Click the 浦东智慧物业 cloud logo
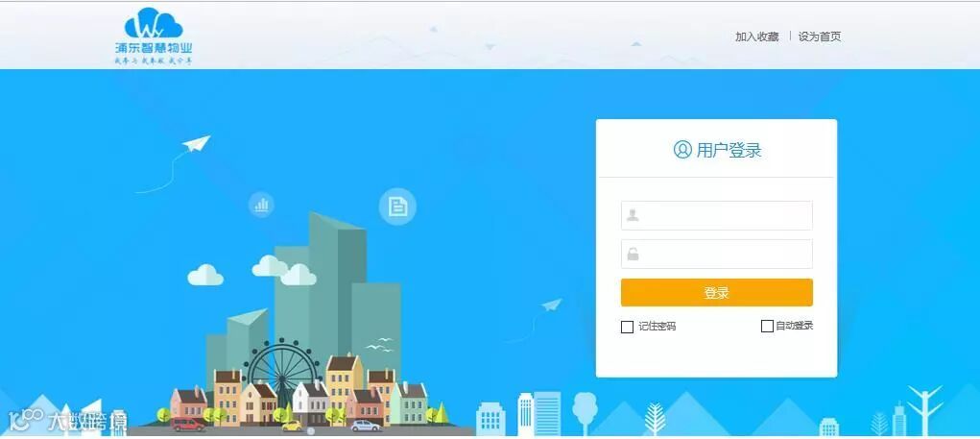The height and width of the screenshot is (439, 980). (x=154, y=36)
